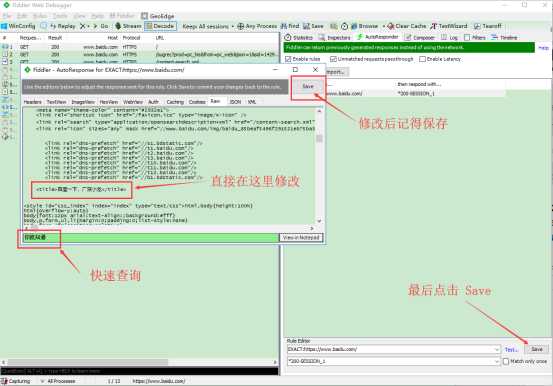Click the Find binoculars toolbar icon
Viewport: 553px width, 386px height.
284,26
